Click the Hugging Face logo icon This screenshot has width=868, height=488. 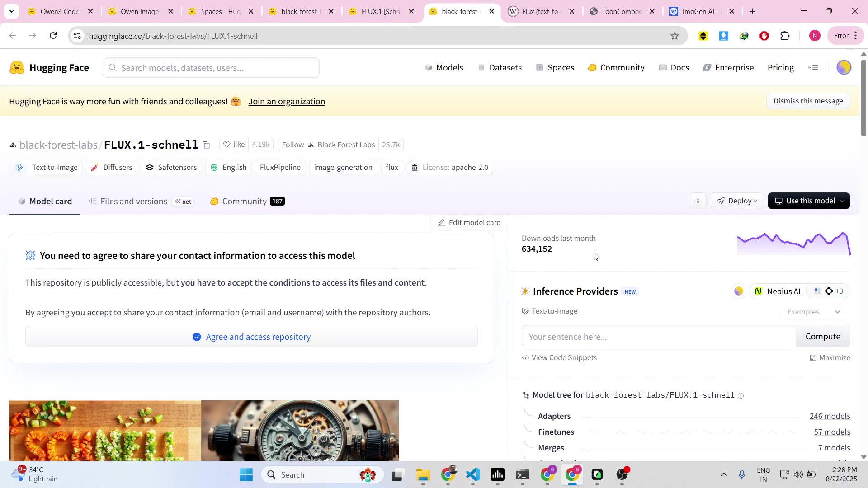pos(17,68)
